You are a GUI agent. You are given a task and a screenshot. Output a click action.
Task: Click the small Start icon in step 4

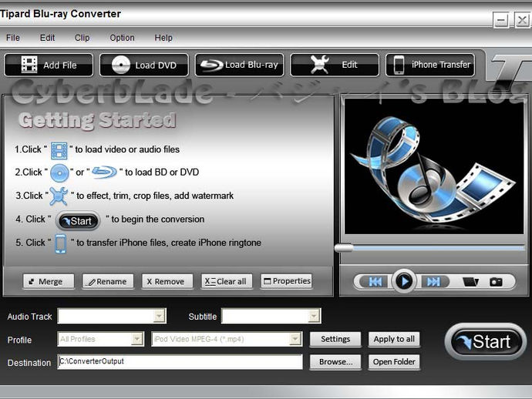pos(79,221)
